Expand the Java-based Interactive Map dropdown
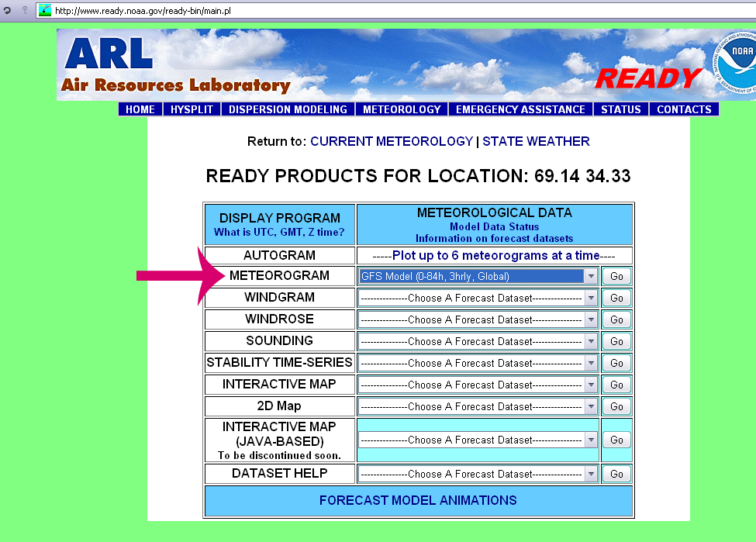 (x=478, y=440)
